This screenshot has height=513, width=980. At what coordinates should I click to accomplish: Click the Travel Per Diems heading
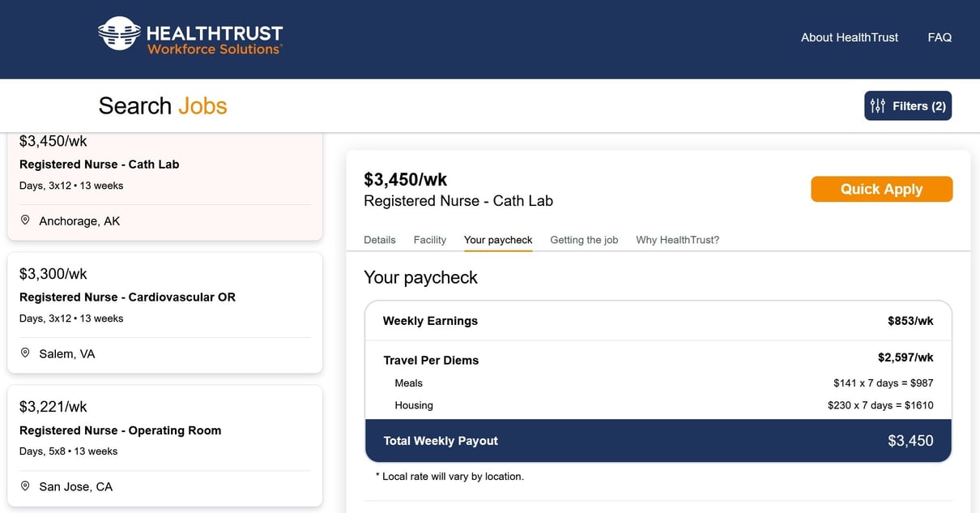point(431,360)
